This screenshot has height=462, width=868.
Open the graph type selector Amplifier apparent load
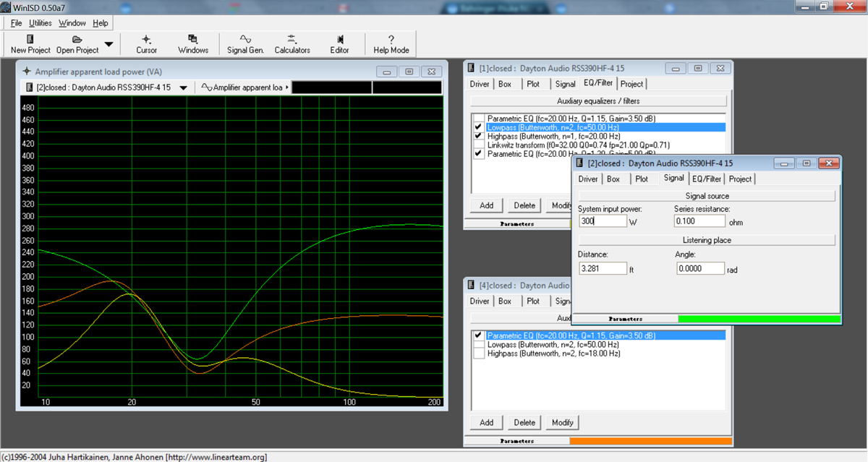(x=244, y=87)
